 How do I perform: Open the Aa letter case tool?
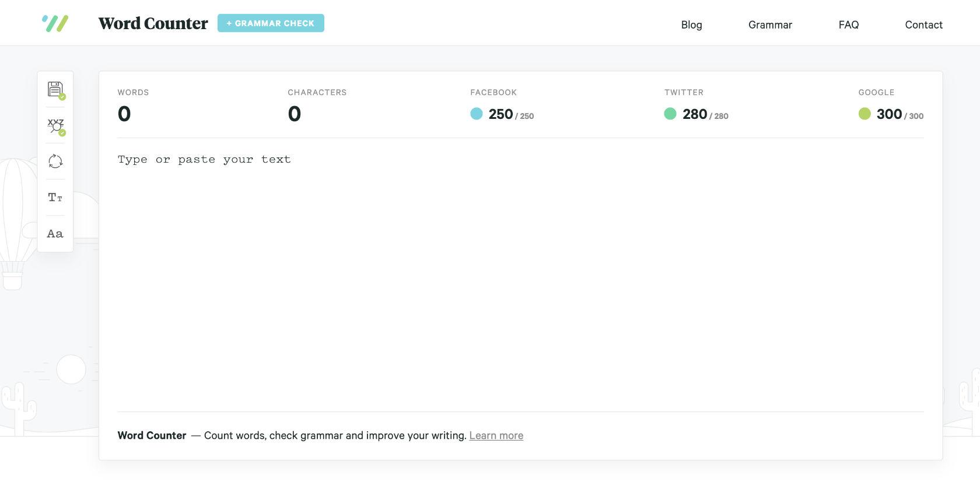[x=55, y=234]
